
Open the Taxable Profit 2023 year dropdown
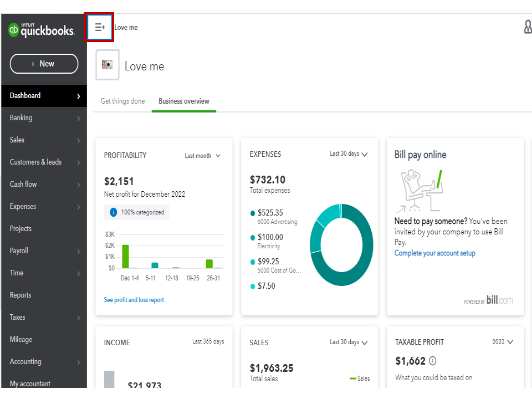click(503, 342)
